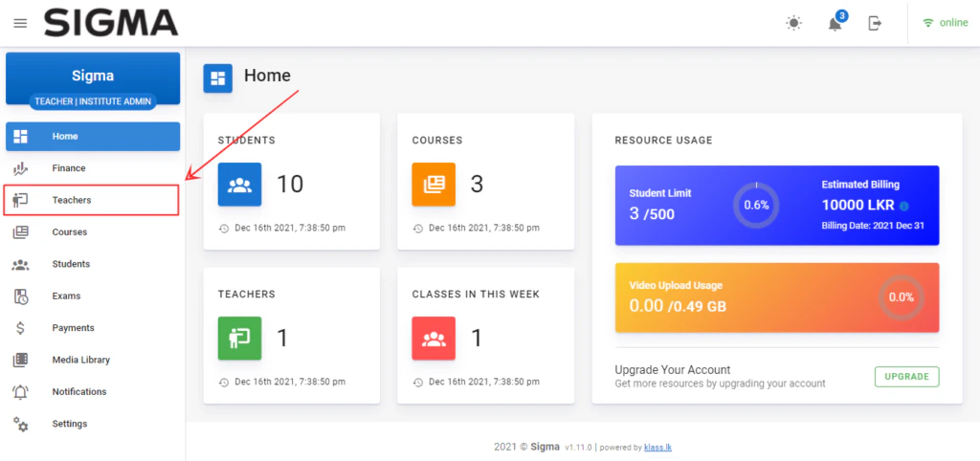
Task: Click the TEACHER | INSTITUTE ADMIN role badge
Action: coord(93,101)
